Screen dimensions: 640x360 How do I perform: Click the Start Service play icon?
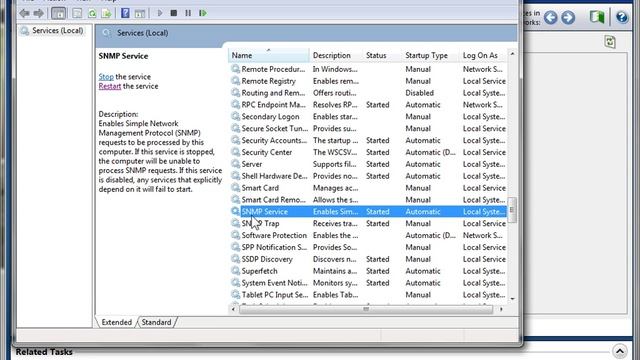tap(160, 13)
